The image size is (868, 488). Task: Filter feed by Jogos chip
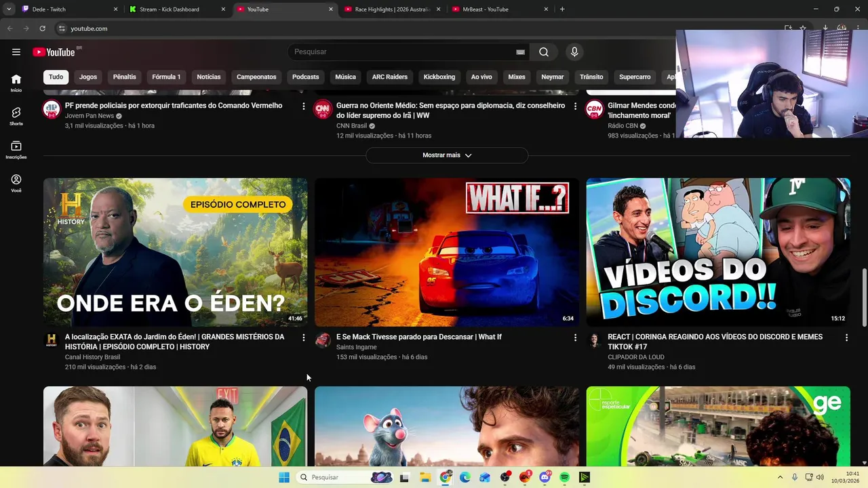(88, 77)
